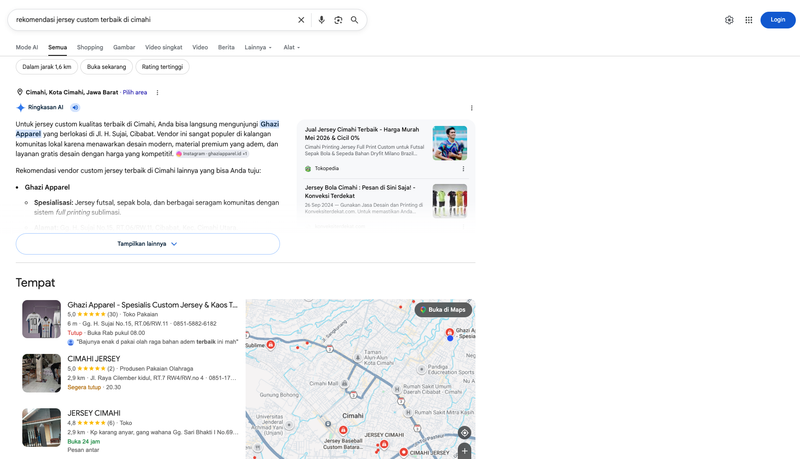The width and height of the screenshot is (800, 459).
Task: Click the Instagram ghaziapparel.id source chip
Action: click(212, 154)
